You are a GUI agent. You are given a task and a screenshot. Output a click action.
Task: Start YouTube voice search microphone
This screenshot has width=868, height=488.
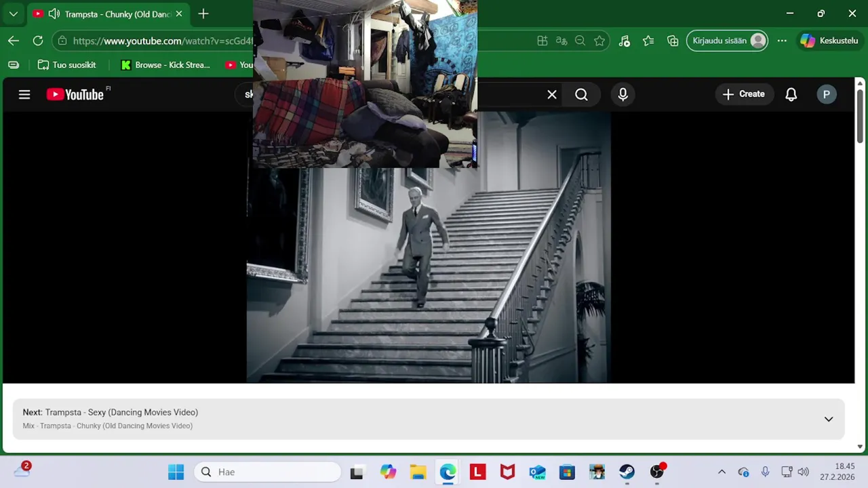point(623,95)
